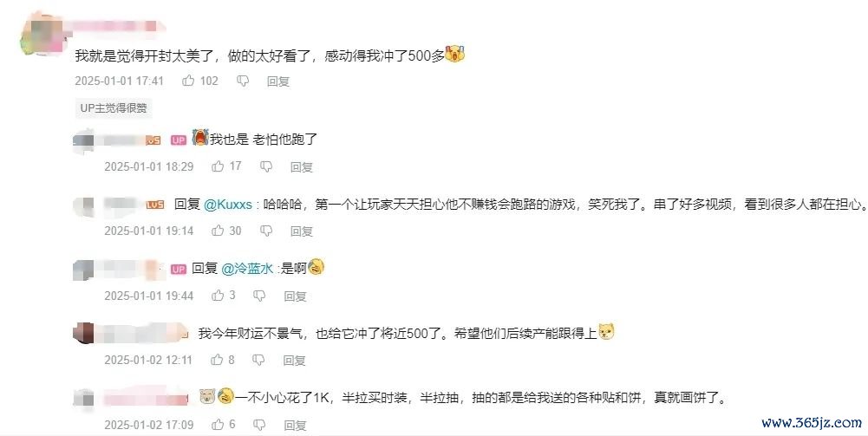Like the '是啊' reply with 3 likes
The height and width of the screenshot is (436, 868).
coord(219,296)
